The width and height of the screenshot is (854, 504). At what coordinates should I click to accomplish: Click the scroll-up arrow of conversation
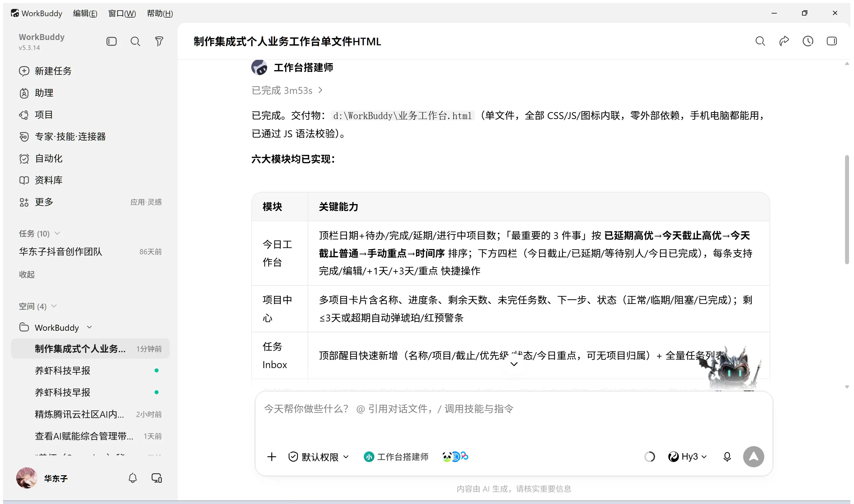(847, 63)
